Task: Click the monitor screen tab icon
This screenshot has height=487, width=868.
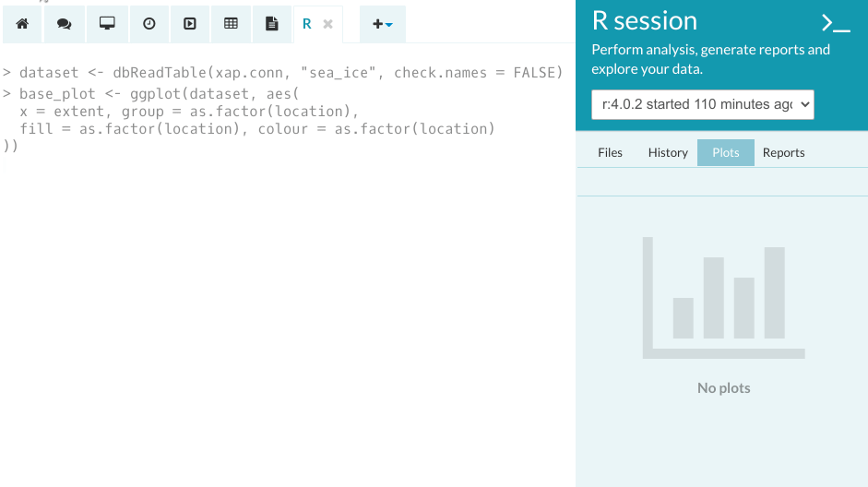Action: click(107, 24)
